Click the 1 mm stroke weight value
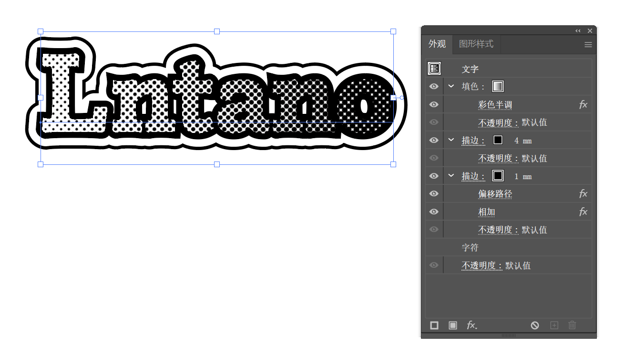Viewport: 625px width, 364px height. [x=523, y=176]
